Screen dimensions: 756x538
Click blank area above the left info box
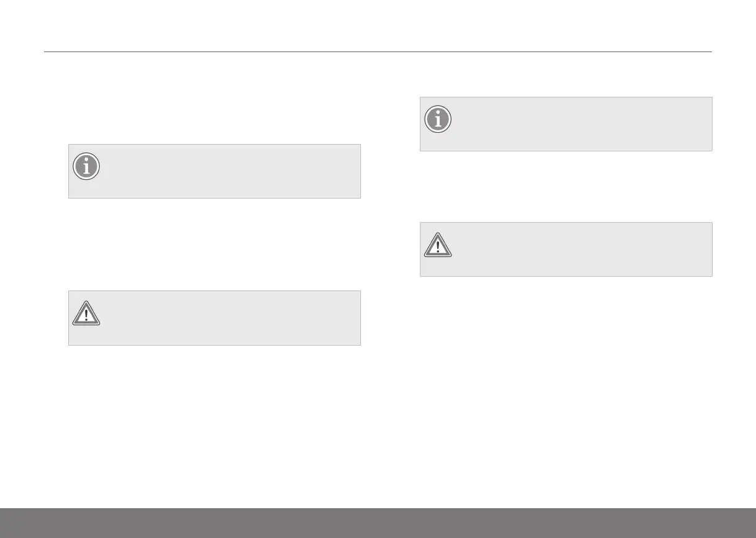tap(214, 99)
